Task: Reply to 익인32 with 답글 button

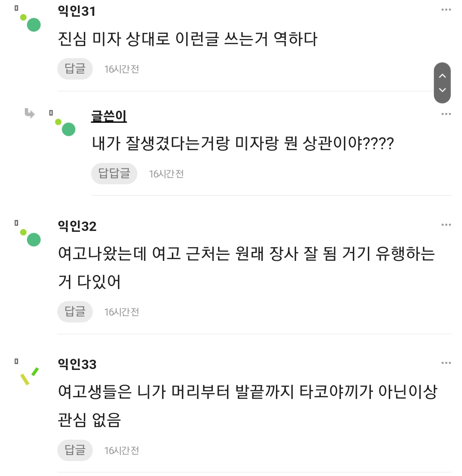Action: (x=75, y=312)
